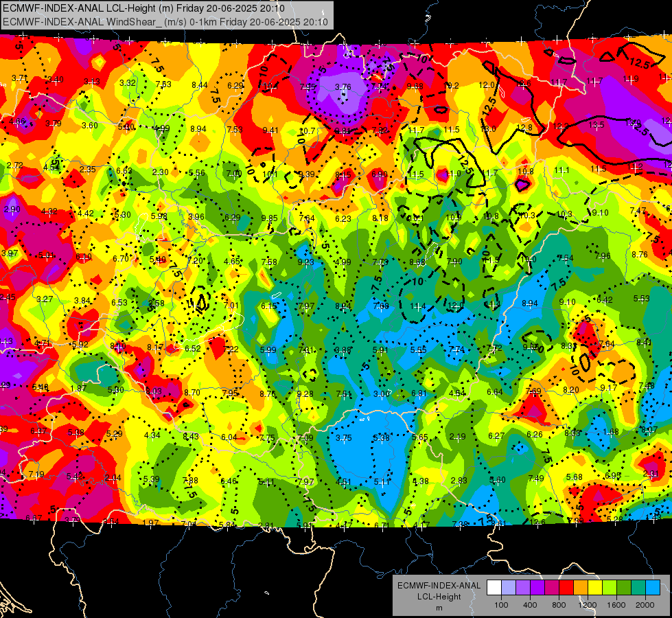This screenshot has width=672, height=618.
Task: Click the grid value 8.70
Action: tap(192, 392)
